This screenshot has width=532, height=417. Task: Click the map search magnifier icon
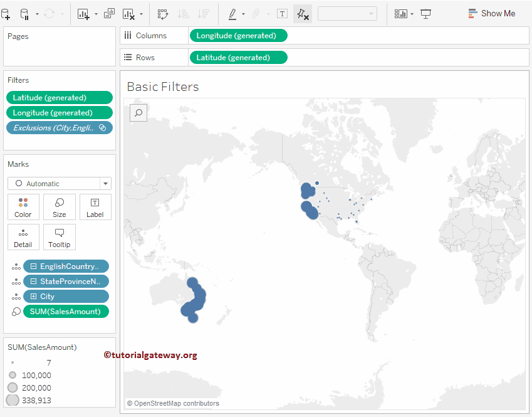click(138, 113)
